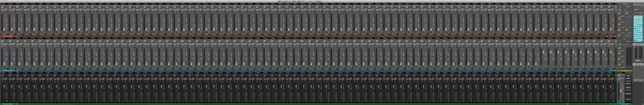Open the Echo Preset dropdown
Image resolution: width=644 pixels, height=105 pixels.
(629, 41)
